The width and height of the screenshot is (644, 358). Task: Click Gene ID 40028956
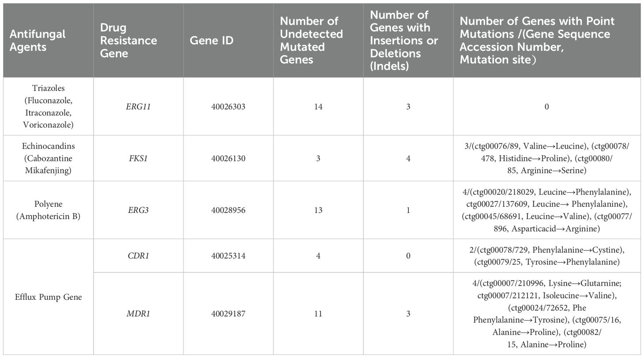[228, 210]
